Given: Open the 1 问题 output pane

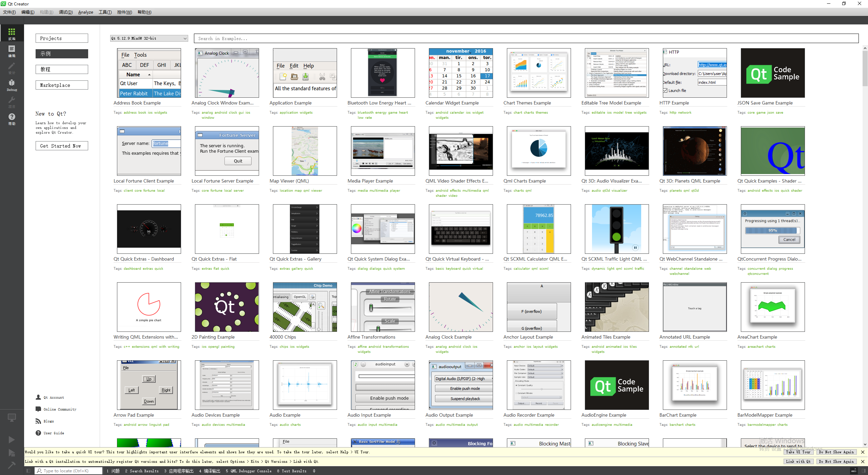Looking at the screenshot, I should tap(113, 471).
